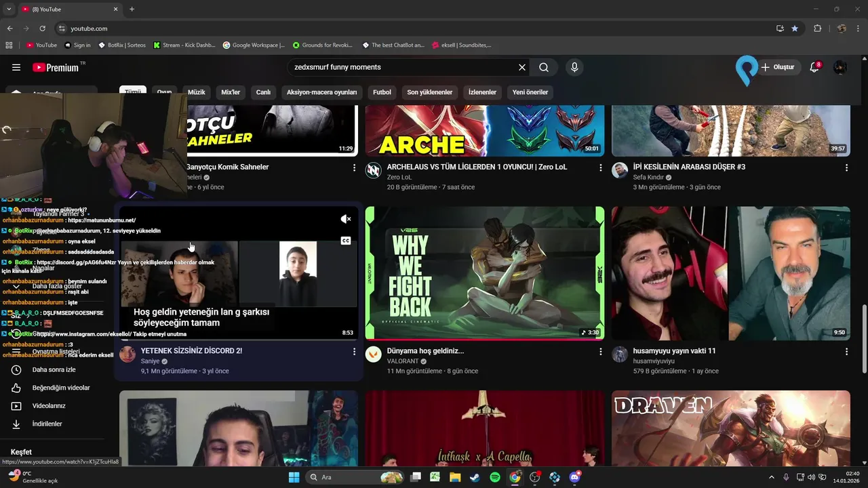Open Chrome extensions puzzle icon
This screenshot has width=868, height=488.
pyautogui.click(x=817, y=28)
